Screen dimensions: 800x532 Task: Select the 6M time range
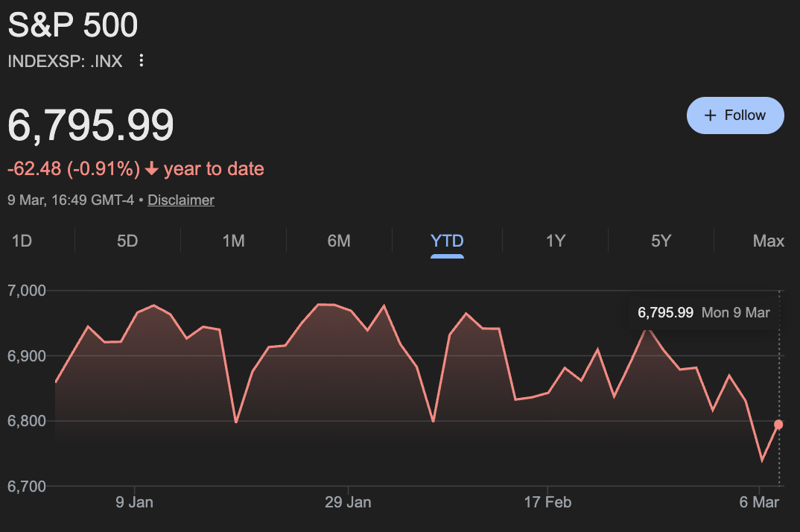tap(338, 241)
